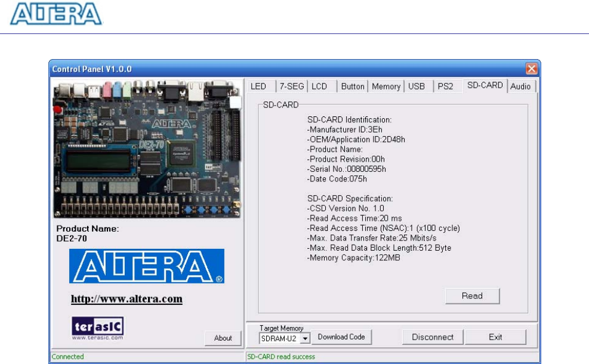
Task: Open the About dialog
Action: [x=223, y=338]
